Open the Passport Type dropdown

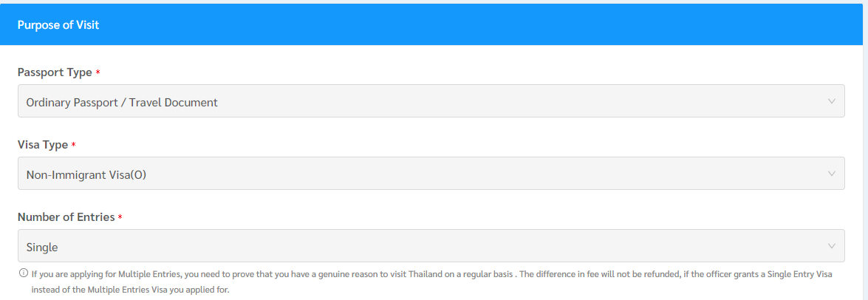pos(431,101)
